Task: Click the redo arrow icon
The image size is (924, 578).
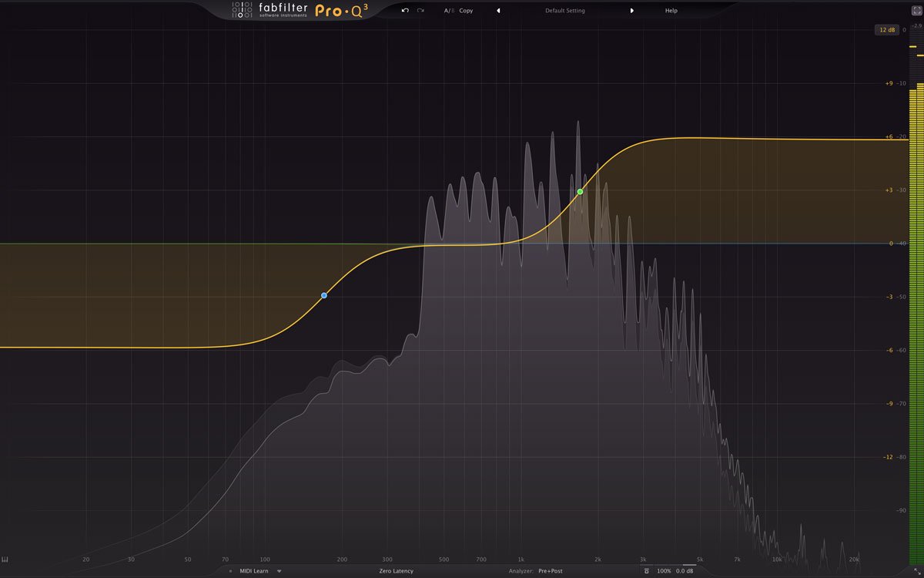Action: (420, 11)
